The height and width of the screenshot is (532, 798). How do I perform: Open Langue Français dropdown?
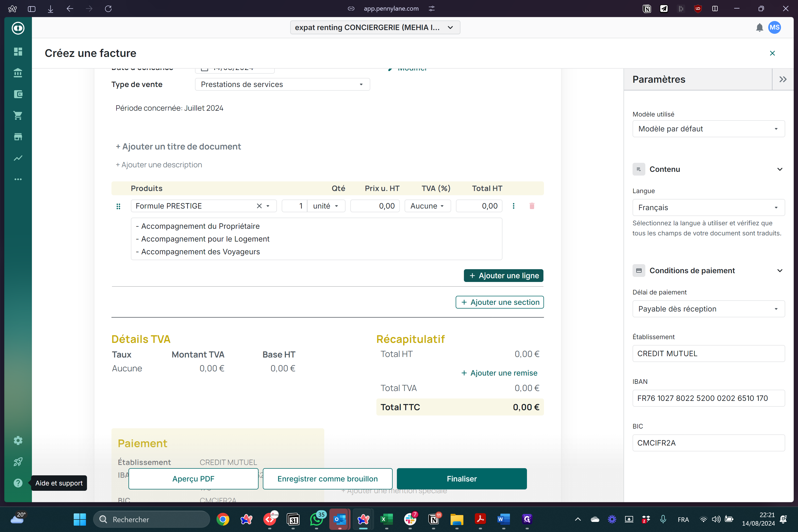[x=708, y=208]
